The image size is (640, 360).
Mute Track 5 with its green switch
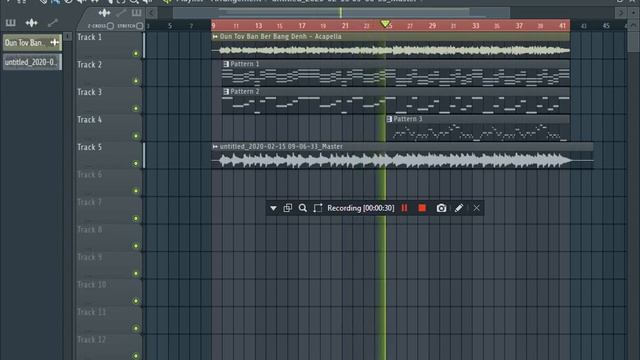click(x=136, y=164)
